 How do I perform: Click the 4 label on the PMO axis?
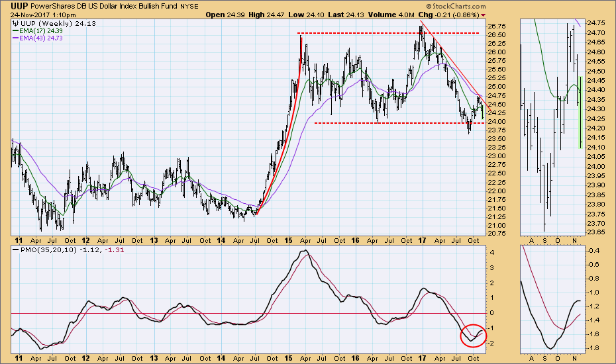491,253
